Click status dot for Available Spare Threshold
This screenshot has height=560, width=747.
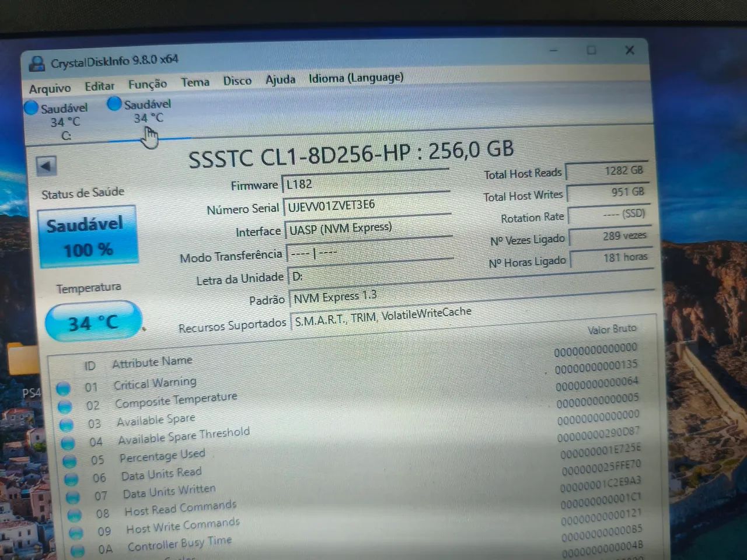68,443
